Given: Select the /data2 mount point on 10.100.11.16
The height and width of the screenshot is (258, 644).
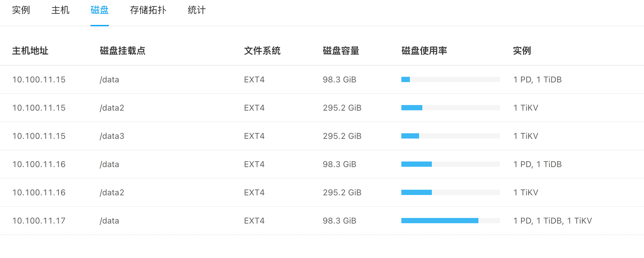Looking at the screenshot, I should (x=112, y=192).
